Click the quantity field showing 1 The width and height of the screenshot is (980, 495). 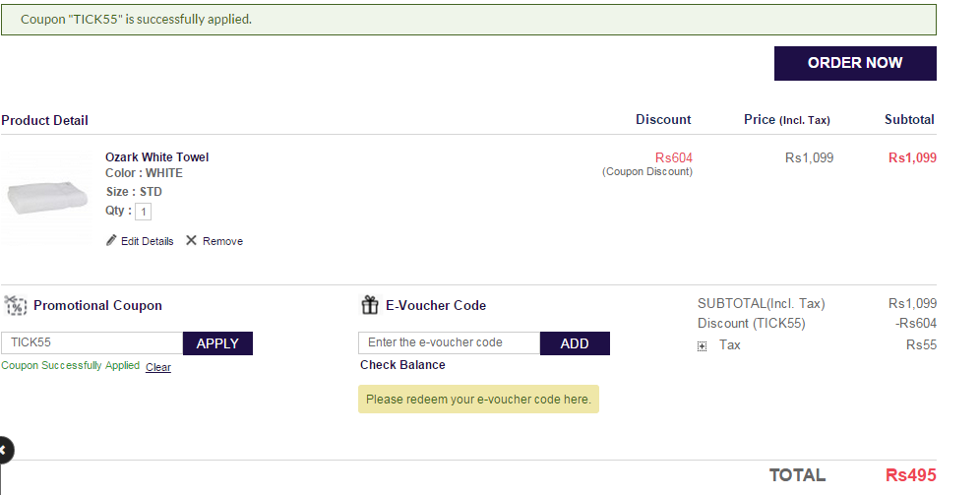coord(143,212)
